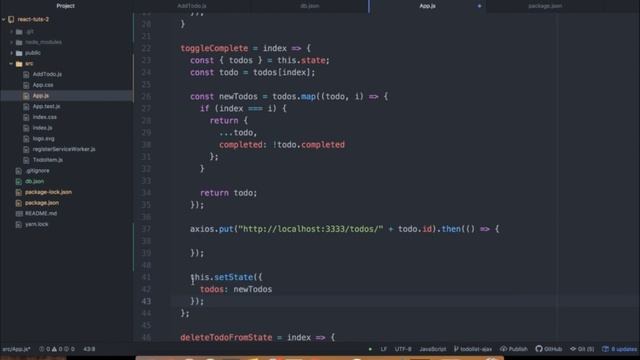Change the JavaScript grammar selector

[x=433, y=349]
